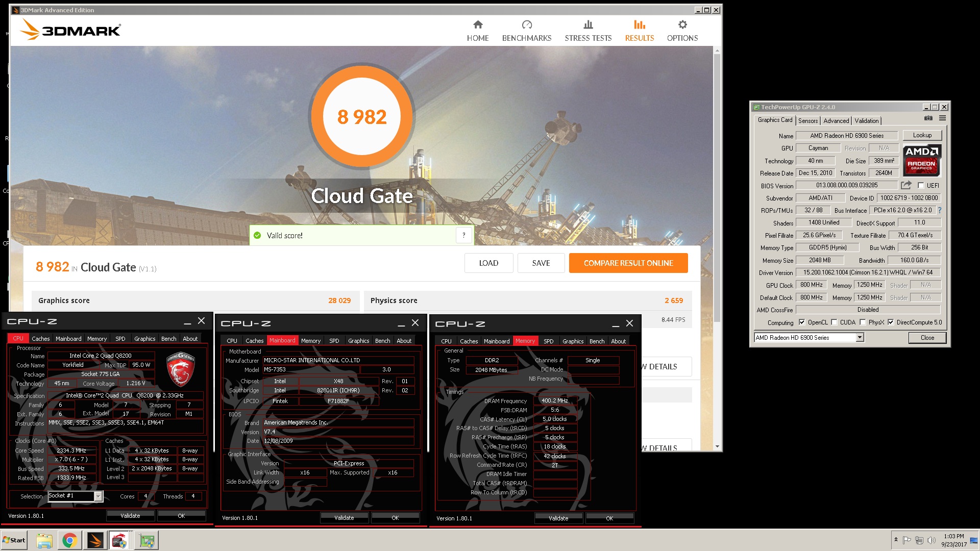Open the Socket #1 selection dropdown
980x551 pixels.
98,496
